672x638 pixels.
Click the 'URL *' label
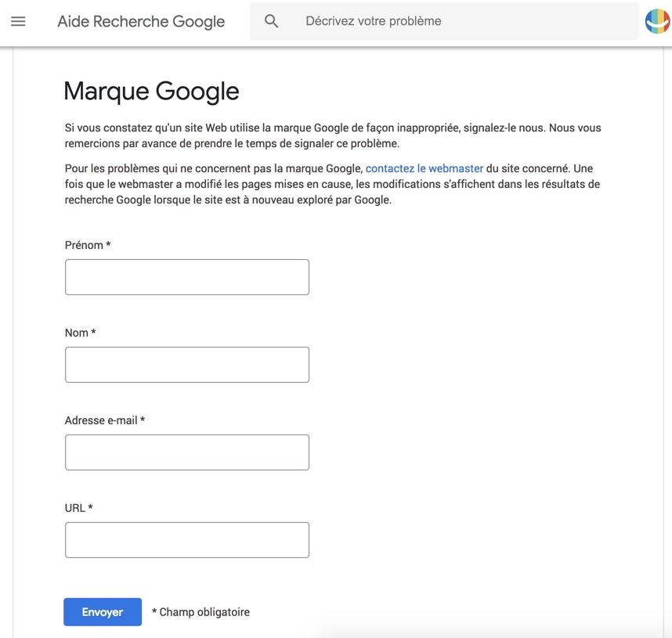pyautogui.click(x=79, y=508)
